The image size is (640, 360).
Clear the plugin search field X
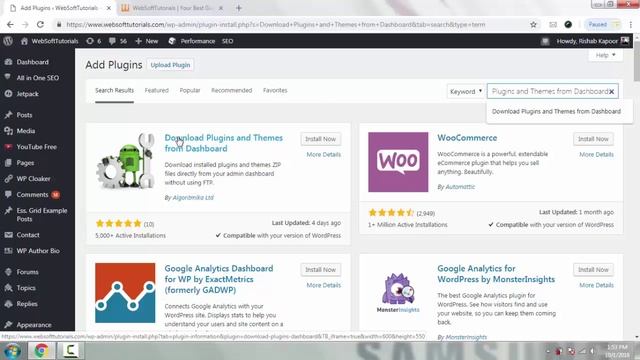(611, 91)
